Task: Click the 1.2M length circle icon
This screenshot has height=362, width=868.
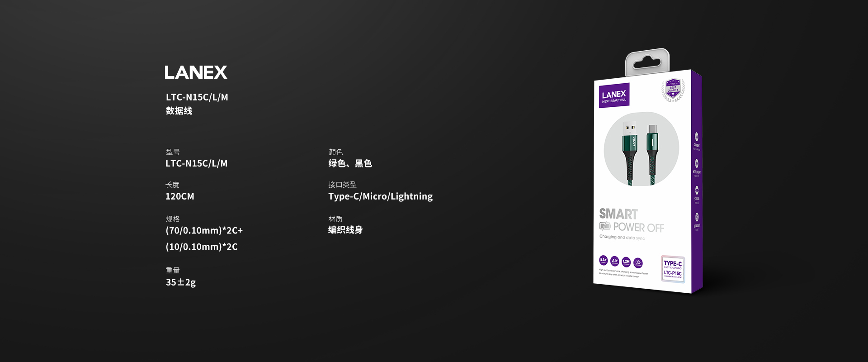Action: point(626,262)
